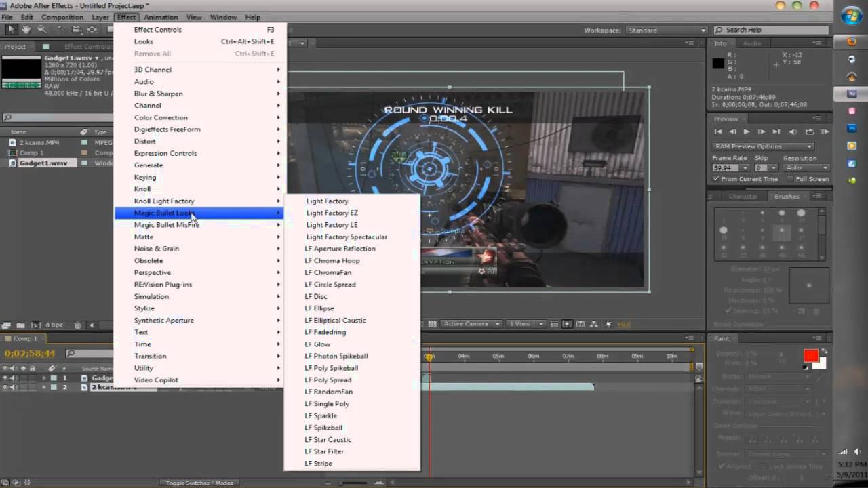
Task: Click the Interpret Footage icon in Project panel
Action: pyautogui.click(x=7, y=325)
